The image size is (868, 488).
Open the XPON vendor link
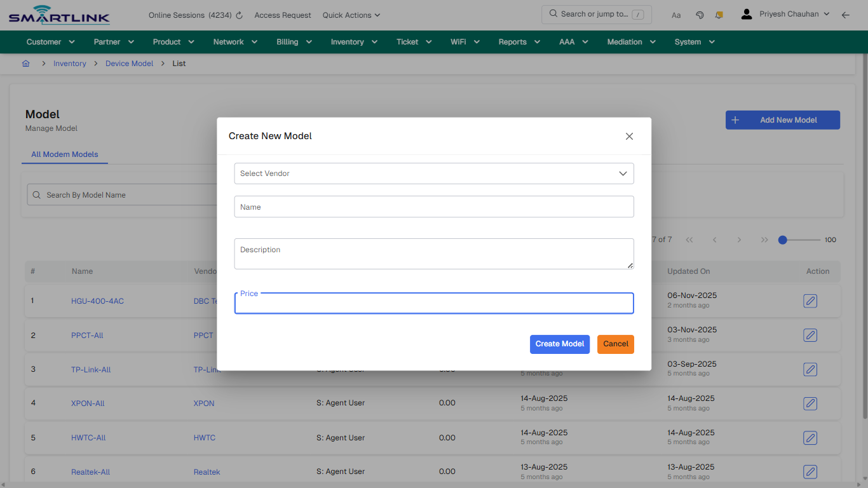coord(203,403)
